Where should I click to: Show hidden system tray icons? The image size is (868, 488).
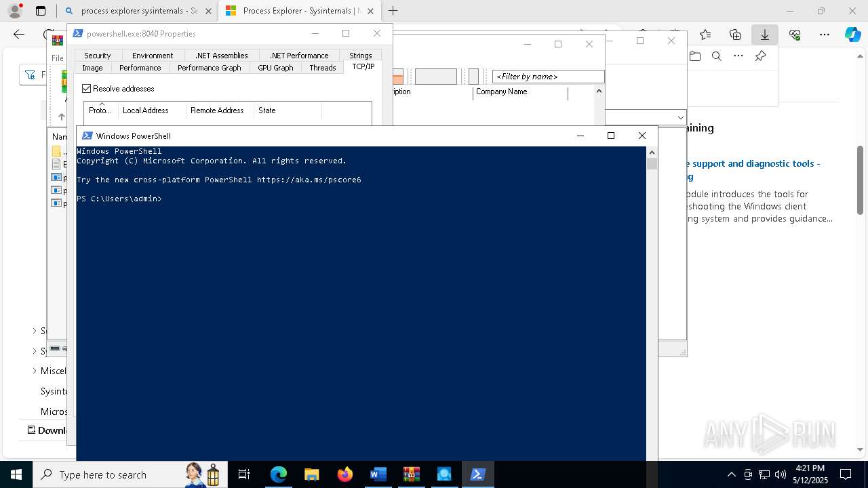coord(731,474)
